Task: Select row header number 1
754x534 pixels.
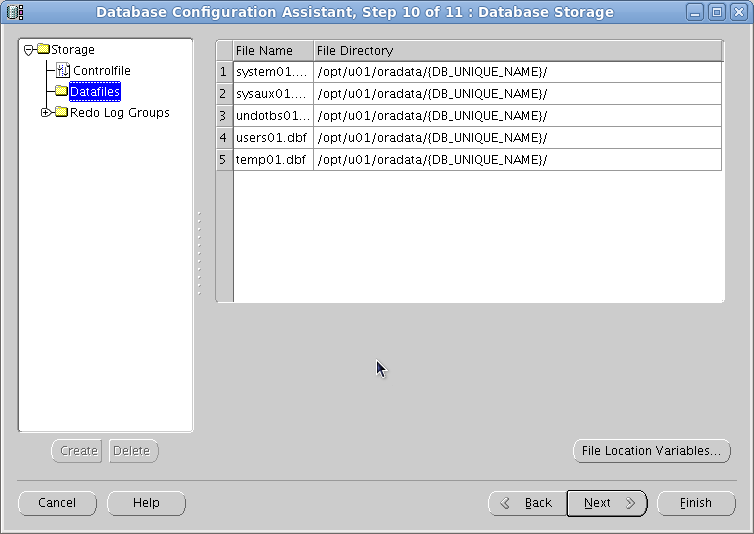Action: point(224,72)
